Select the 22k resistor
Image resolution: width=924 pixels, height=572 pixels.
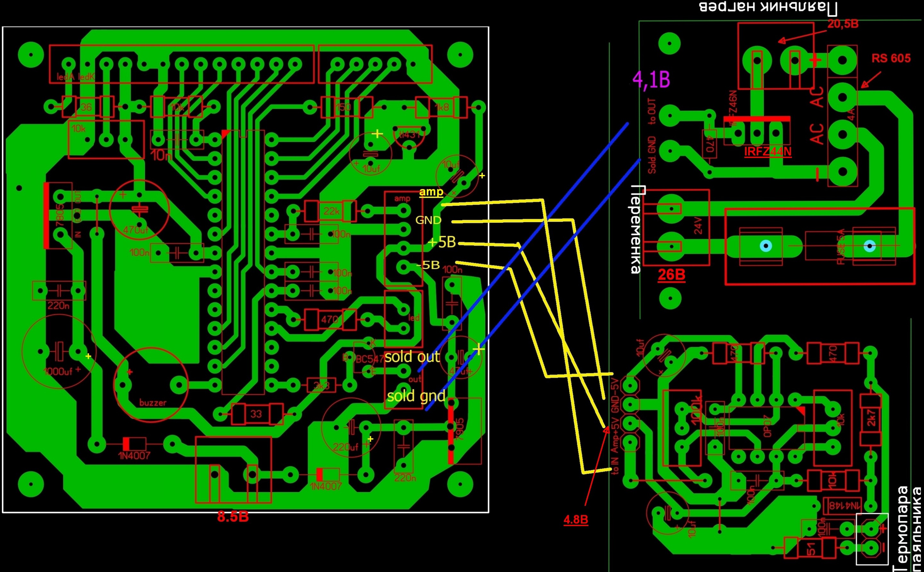pyautogui.click(x=330, y=211)
